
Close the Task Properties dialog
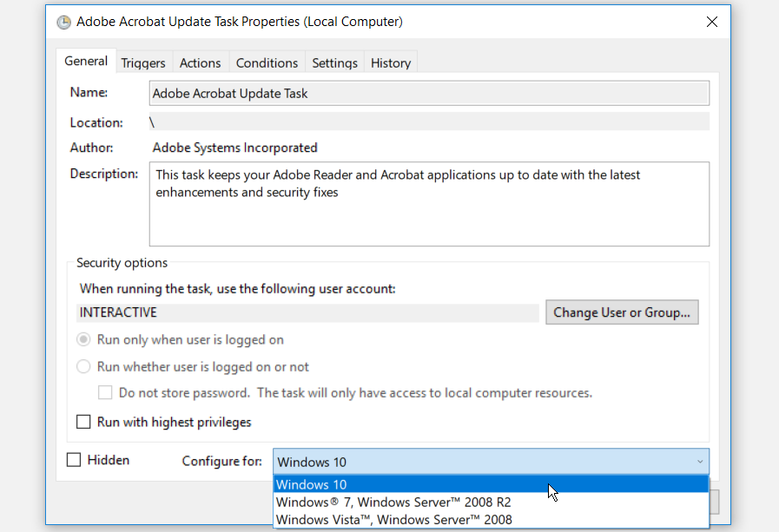pos(712,22)
